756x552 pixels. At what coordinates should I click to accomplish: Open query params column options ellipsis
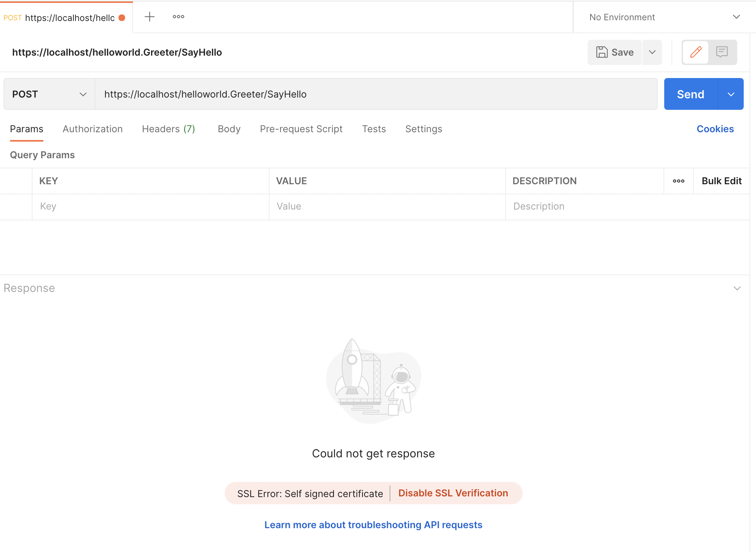[x=678, y=181]
